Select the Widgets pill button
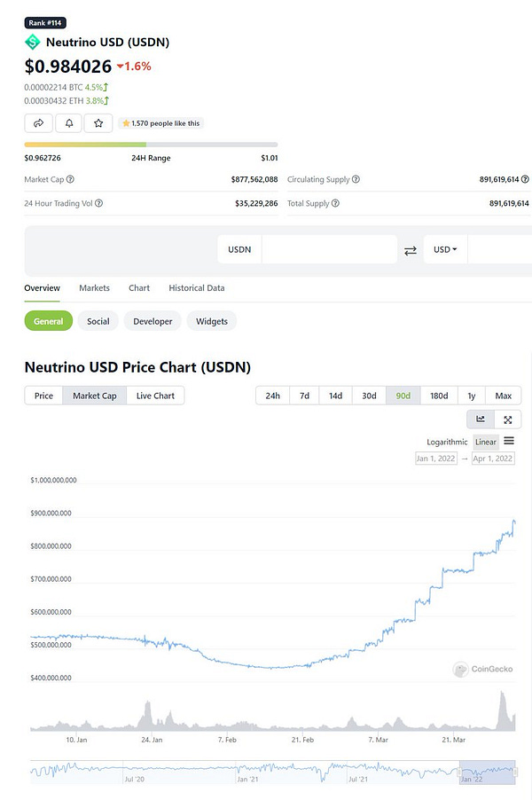This screenshot has width=532, height=800. click(212, 321)
